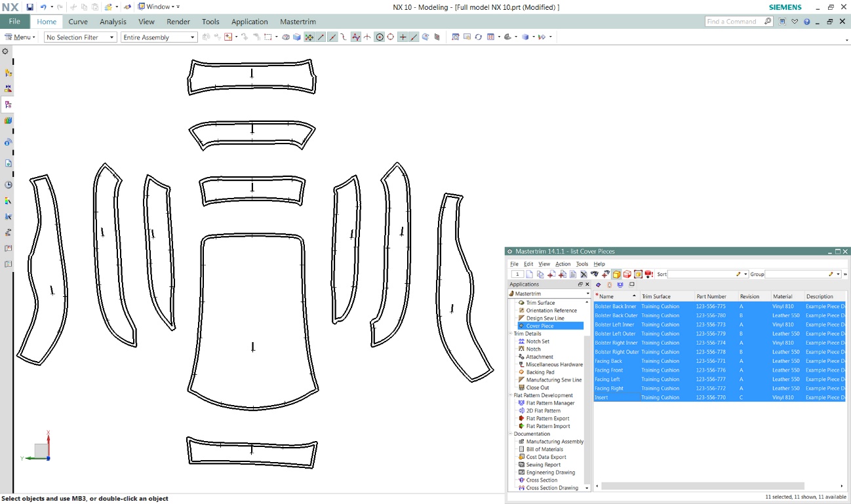Click the red cube icon in Mastertrim toolbar
This screenshot has width=851, height=504.
coord(627,275)
